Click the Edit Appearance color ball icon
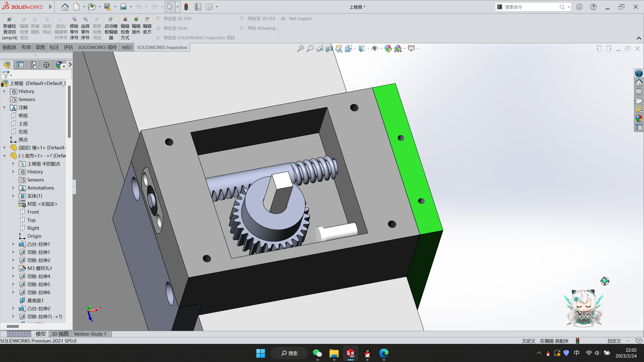This screenshot has width=644, height=362. pos(388,49)
